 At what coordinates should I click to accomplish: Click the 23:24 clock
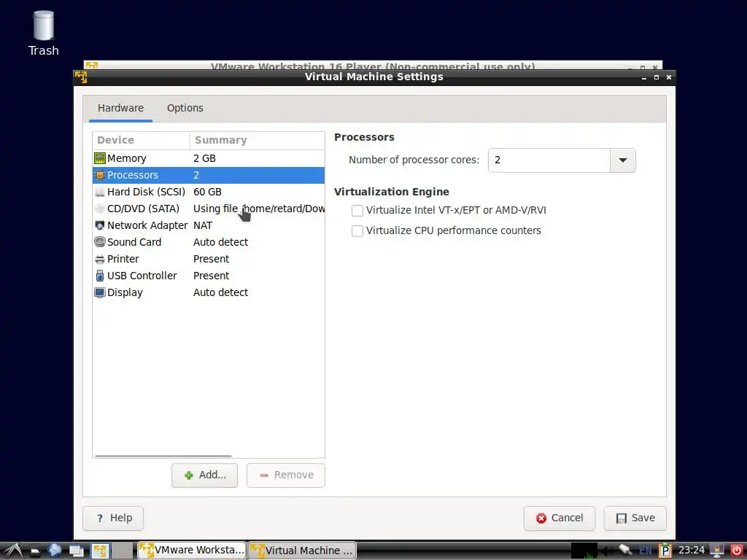[692, 551]
